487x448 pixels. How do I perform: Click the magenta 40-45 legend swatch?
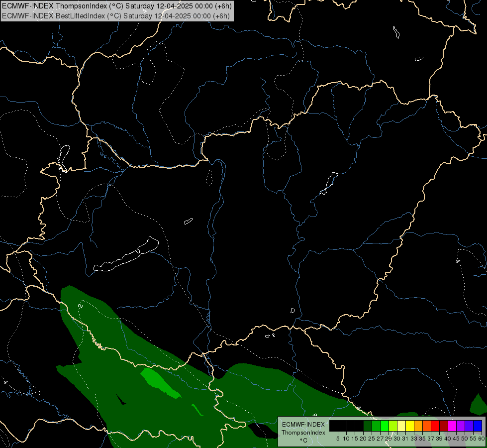pyautogui.click(x=452, y=426)
